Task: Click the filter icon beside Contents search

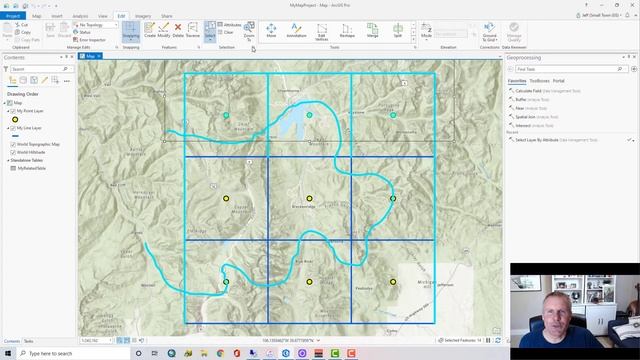Action: click(x=6, y=69)
